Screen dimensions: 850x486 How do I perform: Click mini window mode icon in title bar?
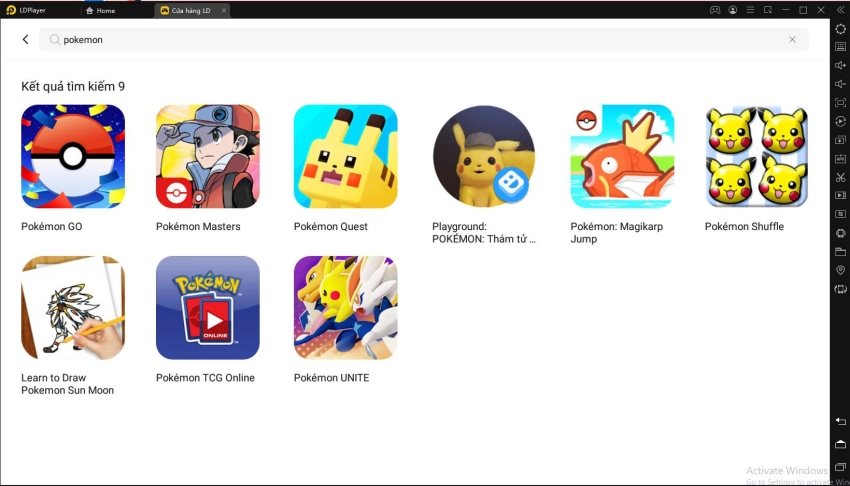[x=768, y=10]
